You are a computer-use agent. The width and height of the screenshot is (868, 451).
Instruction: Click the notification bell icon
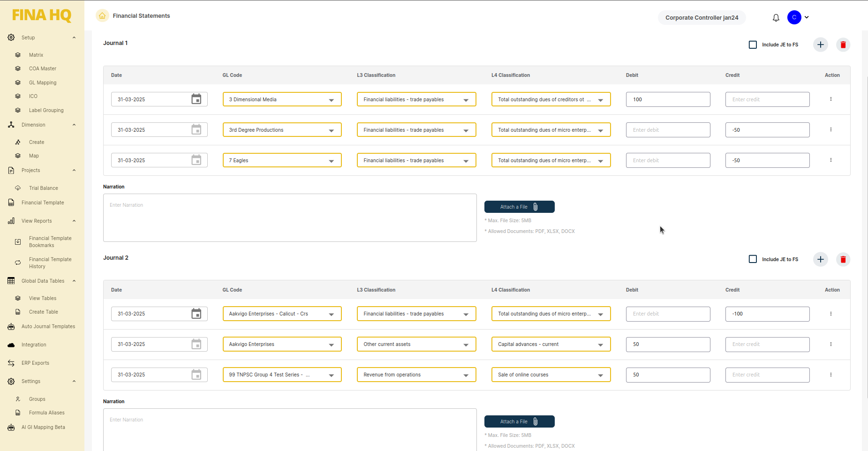point(776,18)
